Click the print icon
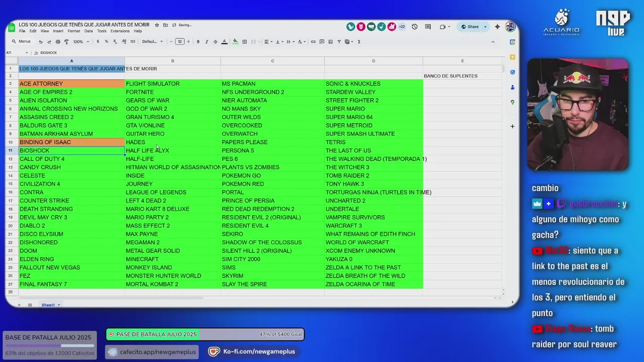This screenshot has width=644, height=362. click(x=58, y=42)
